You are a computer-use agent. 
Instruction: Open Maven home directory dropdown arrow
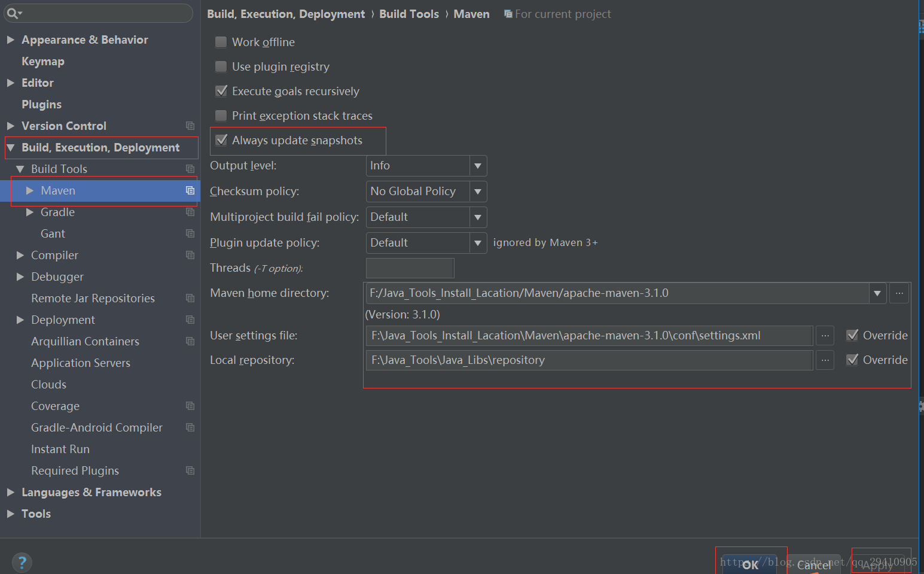(877, 293)
